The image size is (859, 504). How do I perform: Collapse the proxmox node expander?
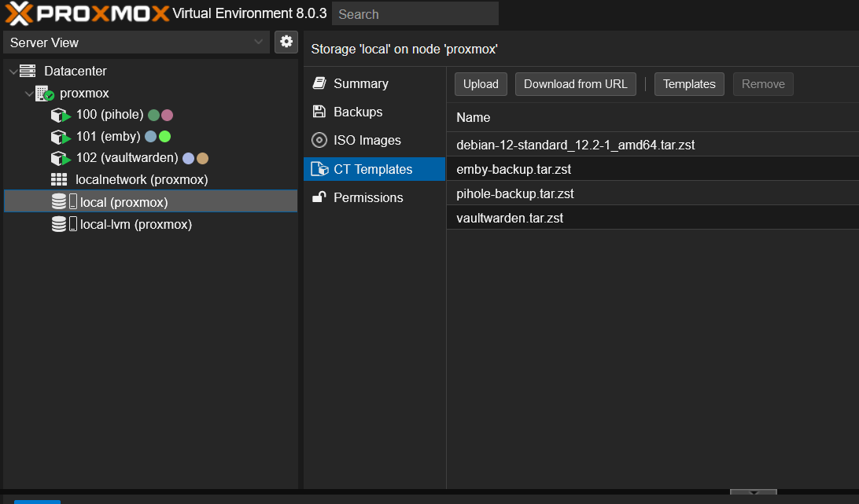29,93
